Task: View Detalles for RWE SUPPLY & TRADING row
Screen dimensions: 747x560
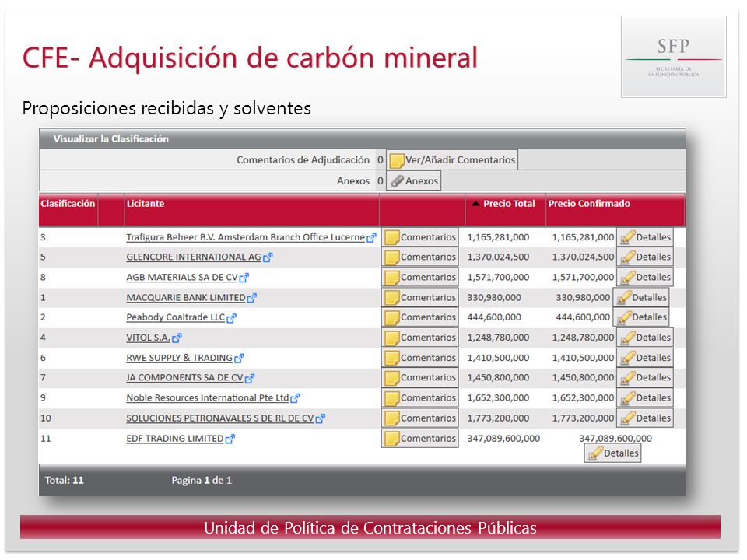Action: click(x=645, y=358)
